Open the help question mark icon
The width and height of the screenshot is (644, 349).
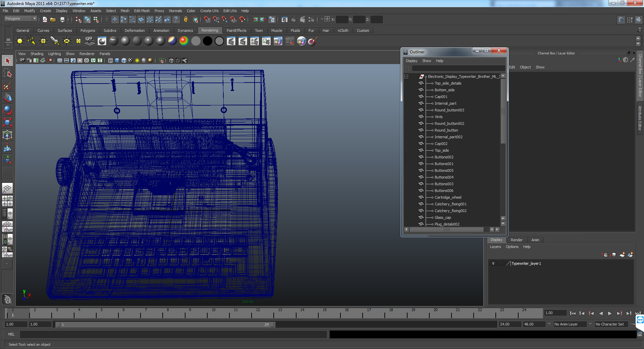click(176, 19)
